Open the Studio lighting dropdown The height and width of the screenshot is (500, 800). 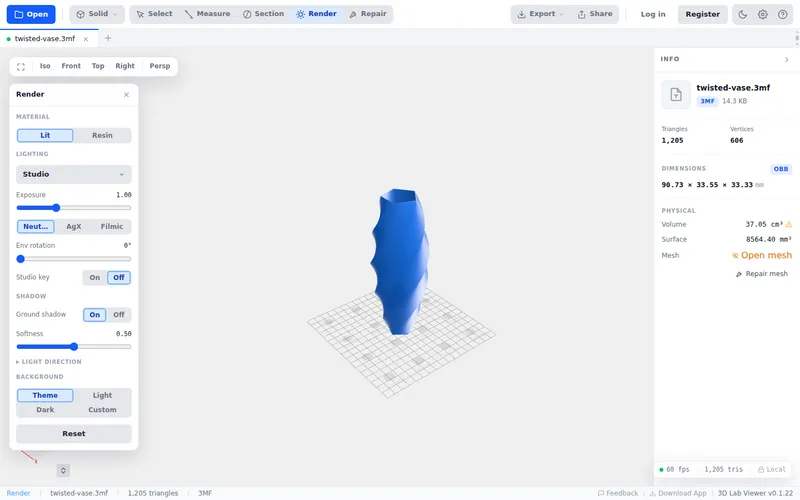[x=73, y=174]
